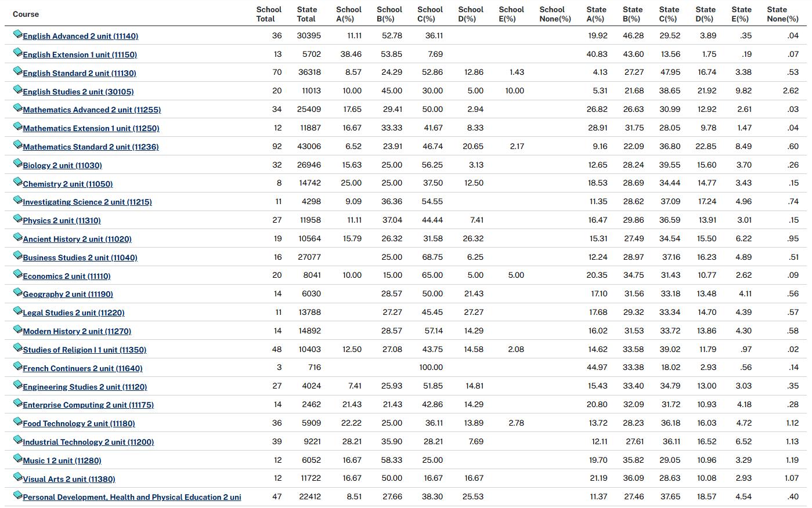Screen dimensions: 812x508
Task: Open Industrial Technology 2 unit (11200) link
Action: pos(88,442)
